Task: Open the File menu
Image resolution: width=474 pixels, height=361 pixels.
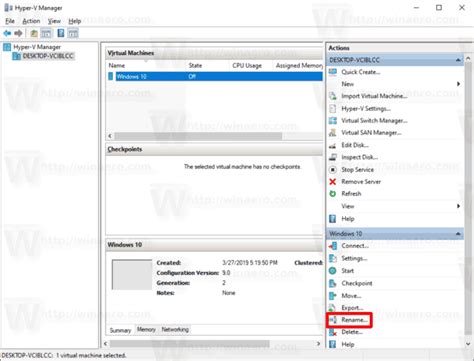Action: [10, 21]
